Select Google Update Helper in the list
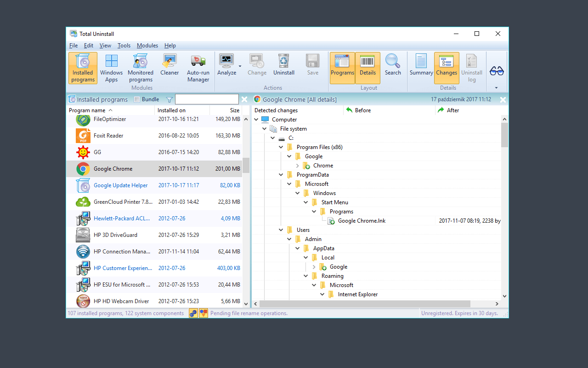Viewport: 588px width, 368px height. [120, 185]
